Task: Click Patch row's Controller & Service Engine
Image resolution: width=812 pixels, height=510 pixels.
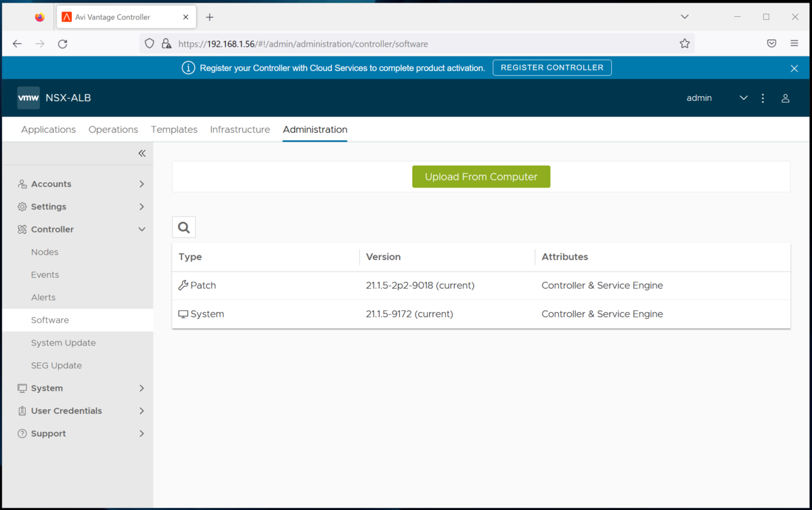Action: [x=602, y=286]
